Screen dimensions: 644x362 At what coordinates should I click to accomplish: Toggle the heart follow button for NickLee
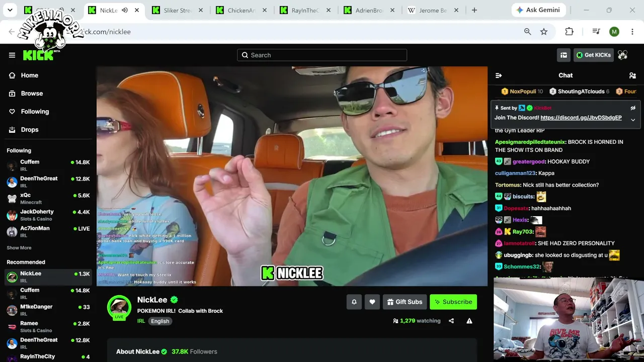point(372,302)
